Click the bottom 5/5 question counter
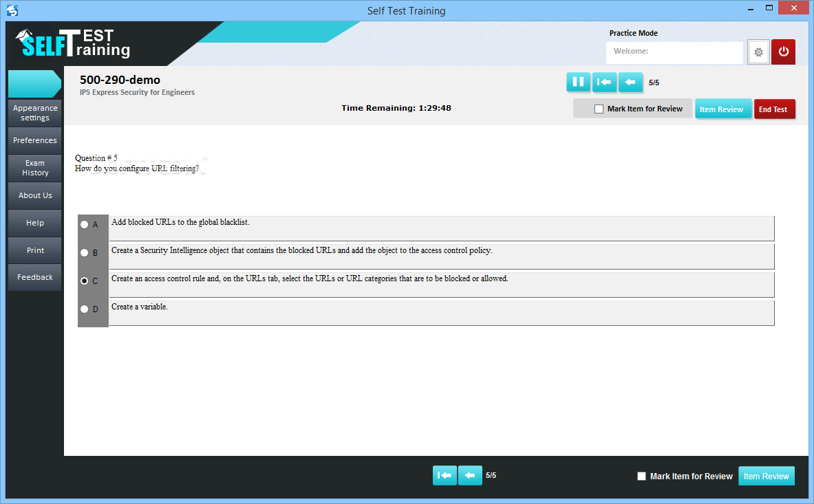 pyautogui.click(x=491, y=475)
